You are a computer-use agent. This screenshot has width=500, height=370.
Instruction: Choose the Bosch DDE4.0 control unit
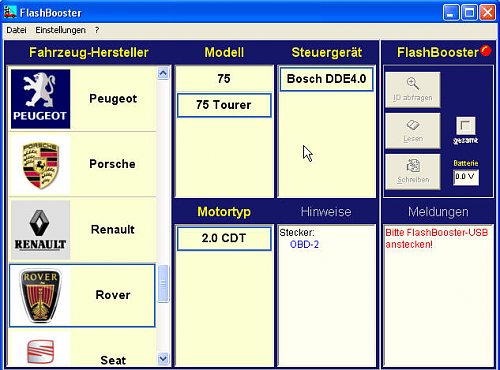[x=326, y=79]
